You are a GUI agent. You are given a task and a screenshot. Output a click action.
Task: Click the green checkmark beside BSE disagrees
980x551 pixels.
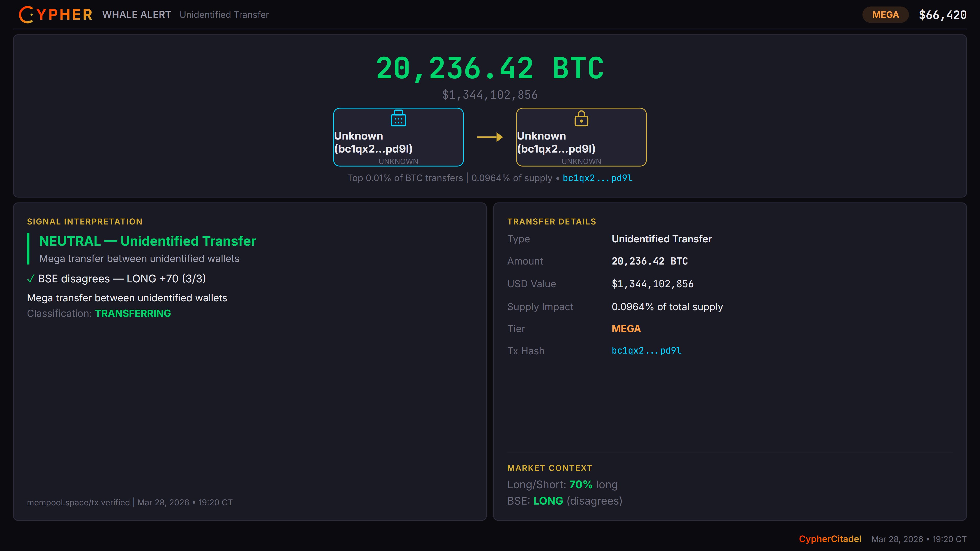click(31, 279)
